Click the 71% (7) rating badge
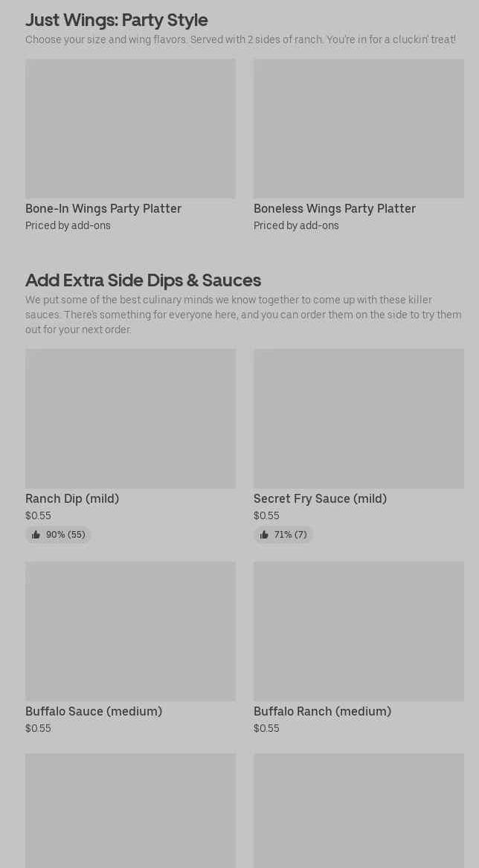This screenshot has width=479, height=868. point(283,535)
